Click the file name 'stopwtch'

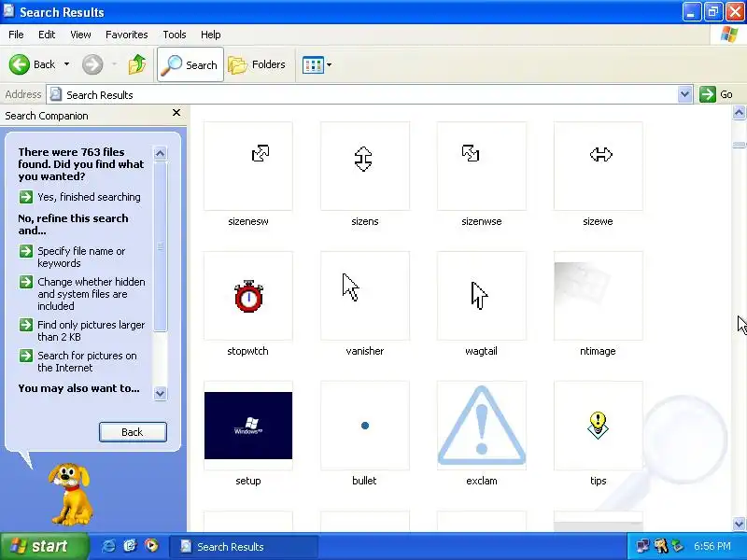pyautogui.click(x=247, y=351)
